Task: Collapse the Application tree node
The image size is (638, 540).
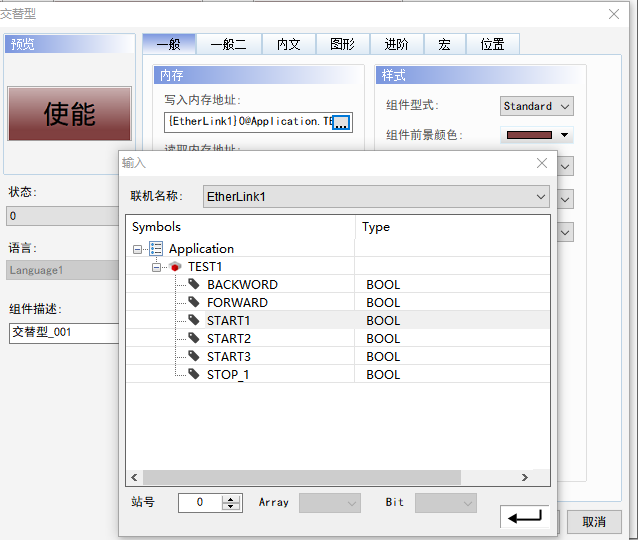Action: click(x=138, y=249)
